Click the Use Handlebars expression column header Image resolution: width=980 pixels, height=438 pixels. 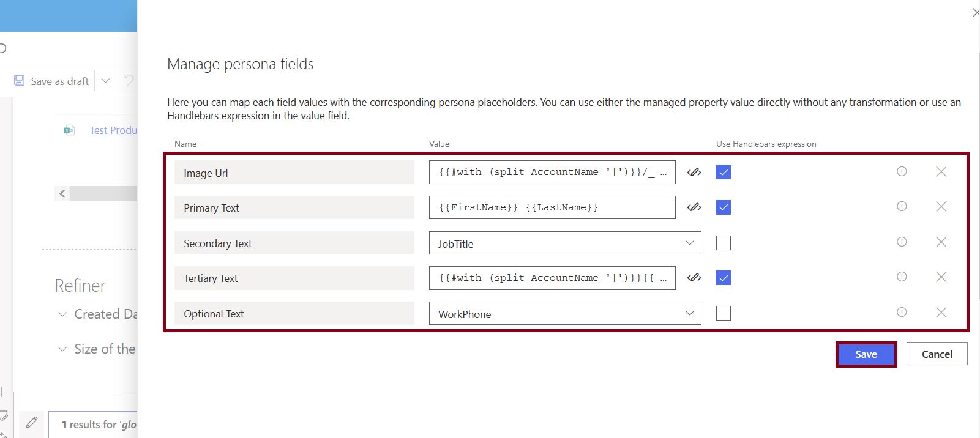click(x=766, y=144)
